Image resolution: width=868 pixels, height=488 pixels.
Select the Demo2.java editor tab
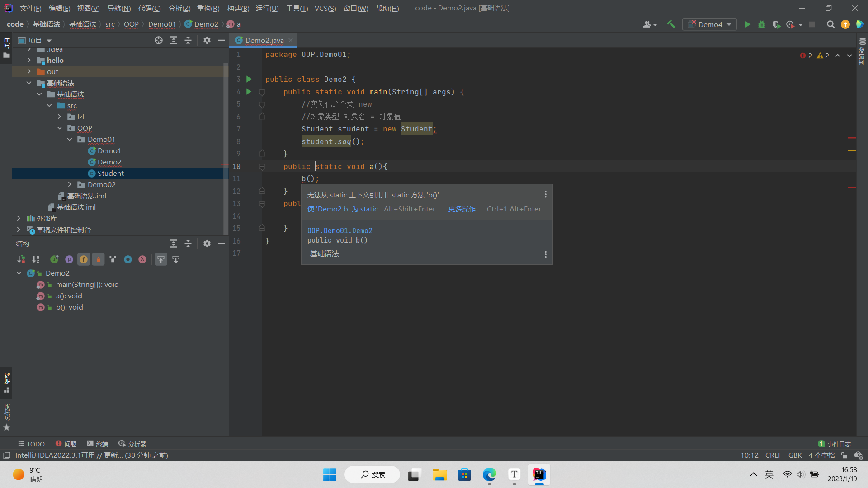(x=264, y=40)
